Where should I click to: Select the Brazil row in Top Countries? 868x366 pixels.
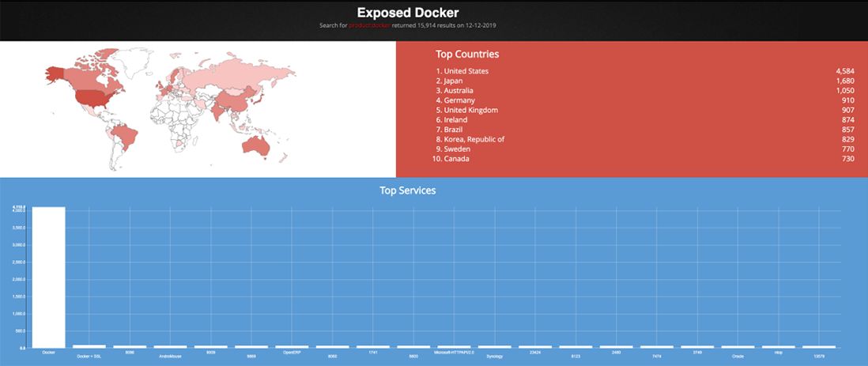pos(645,130)
